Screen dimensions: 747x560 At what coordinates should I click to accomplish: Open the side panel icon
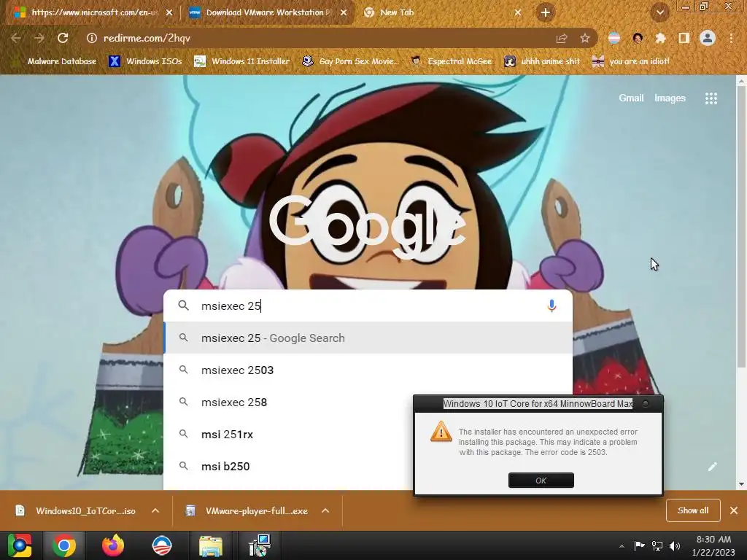click(684, 38)
